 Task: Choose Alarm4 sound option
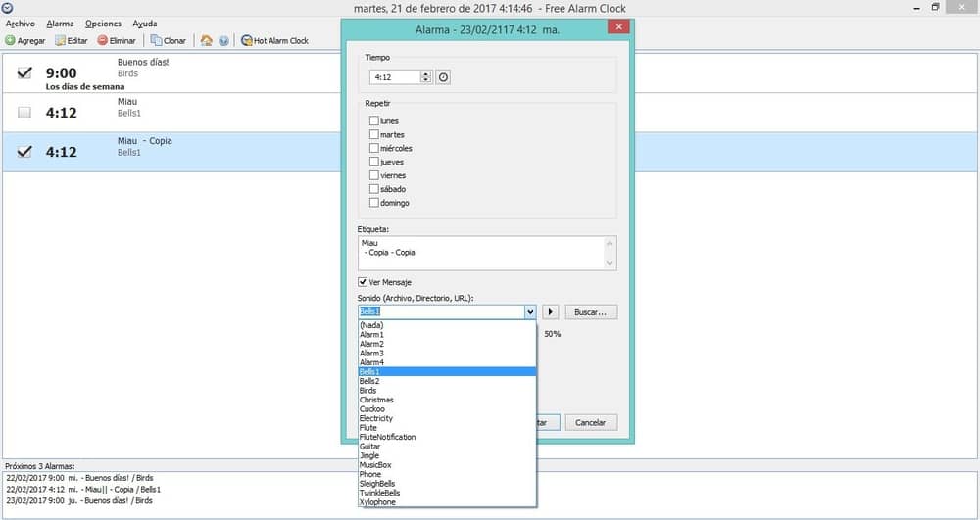[447, 362]
